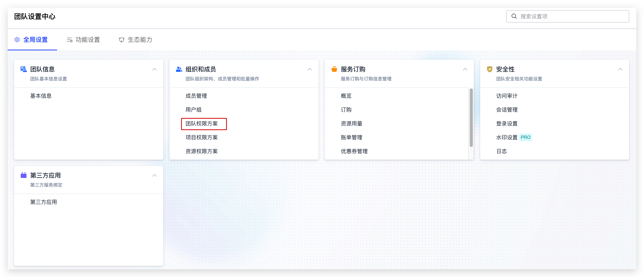Click the 全局设置 tab gear icon
Viewport: 644px width, 277px height.
coord(17,40)
